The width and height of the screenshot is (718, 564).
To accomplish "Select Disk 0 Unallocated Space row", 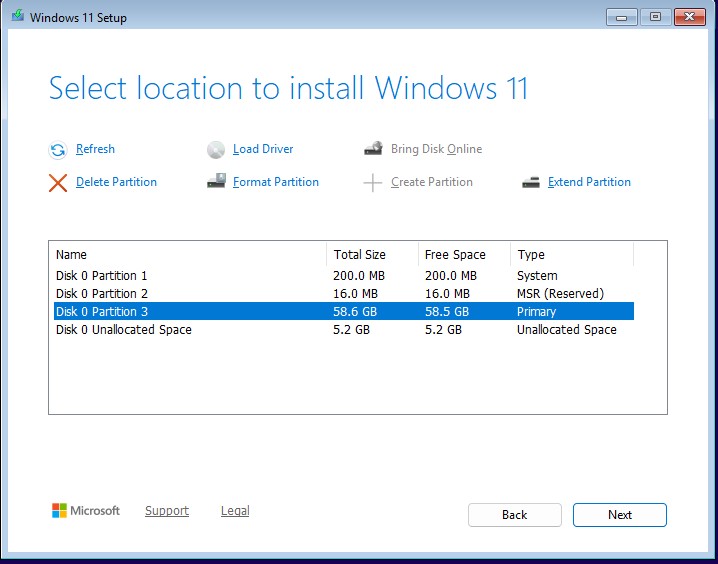I will (344, 330).
